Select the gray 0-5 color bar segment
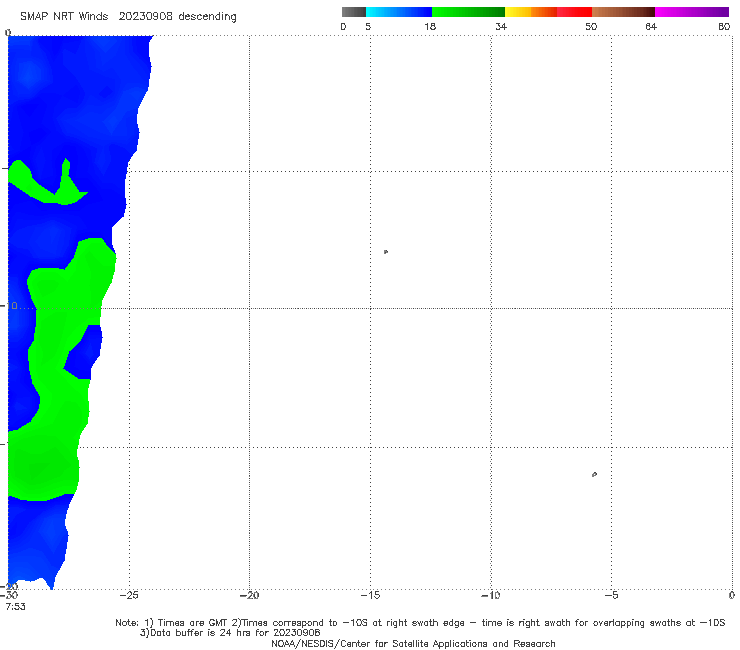 (353, 12)
